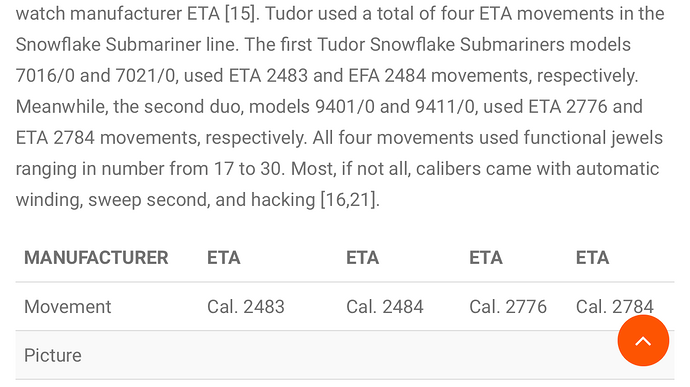Select the Cal. 2484 table cell
The image size is (690, 387).
point(385,307)
